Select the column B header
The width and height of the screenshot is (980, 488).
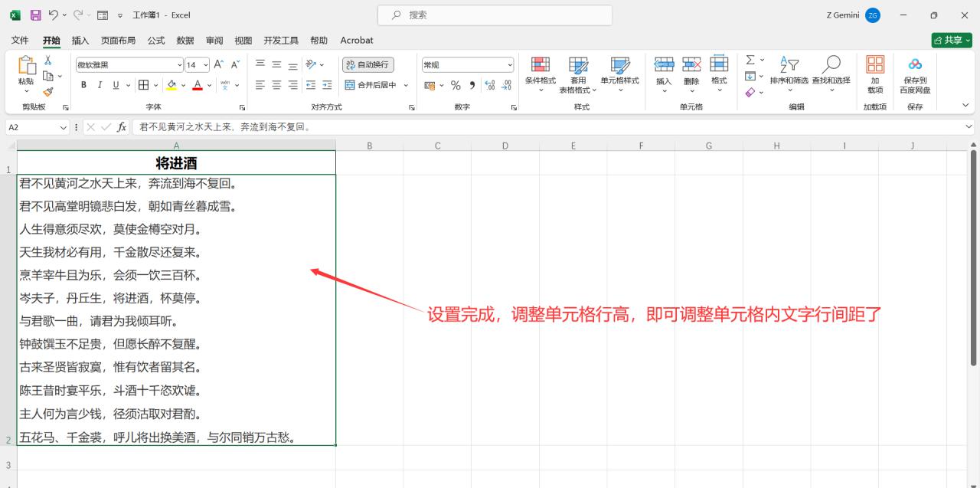point(369,145)
